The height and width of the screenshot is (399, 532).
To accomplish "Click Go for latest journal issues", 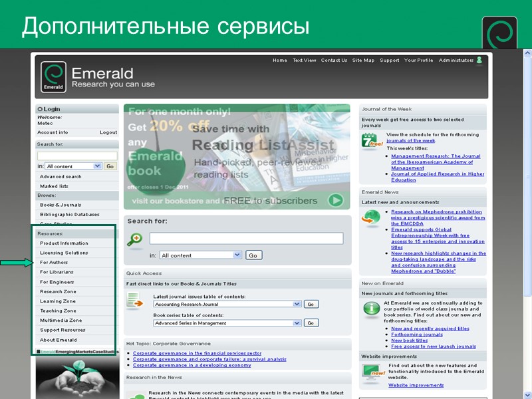I will [x=311, y=305].
